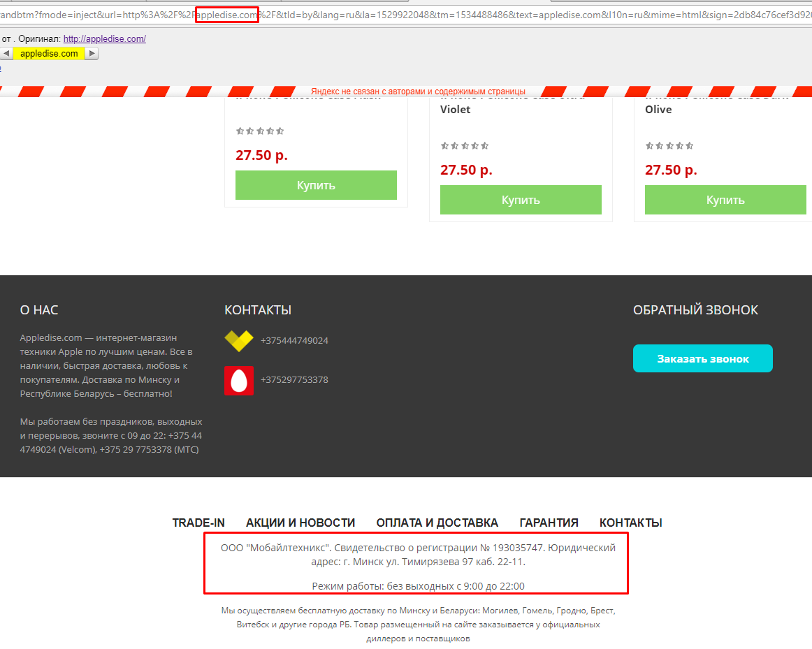The width and height of the screenshot is (812, 649).
Task: Click the ОБРАТНЫЙ ЗВОНОК heading
Action: coord(695,310)
